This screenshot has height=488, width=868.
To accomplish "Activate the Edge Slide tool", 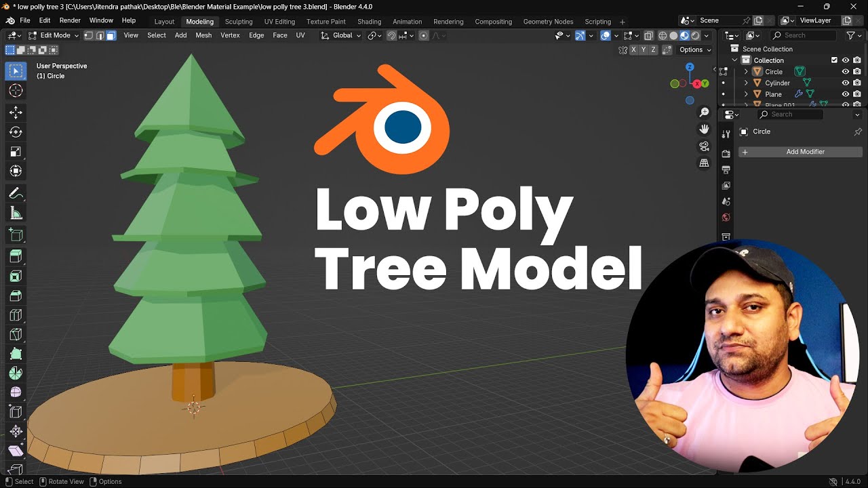I will 16,412.
